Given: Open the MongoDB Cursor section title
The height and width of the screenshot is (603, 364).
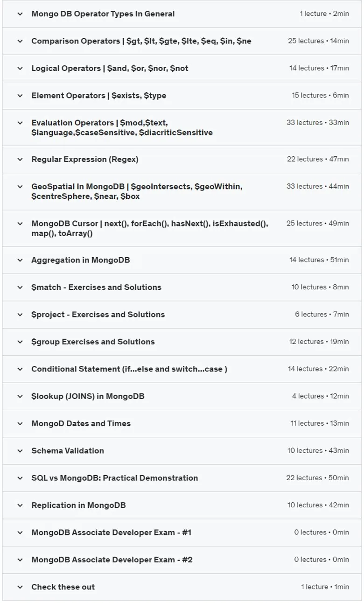Looking at the screenshot, I should (150, 228).
